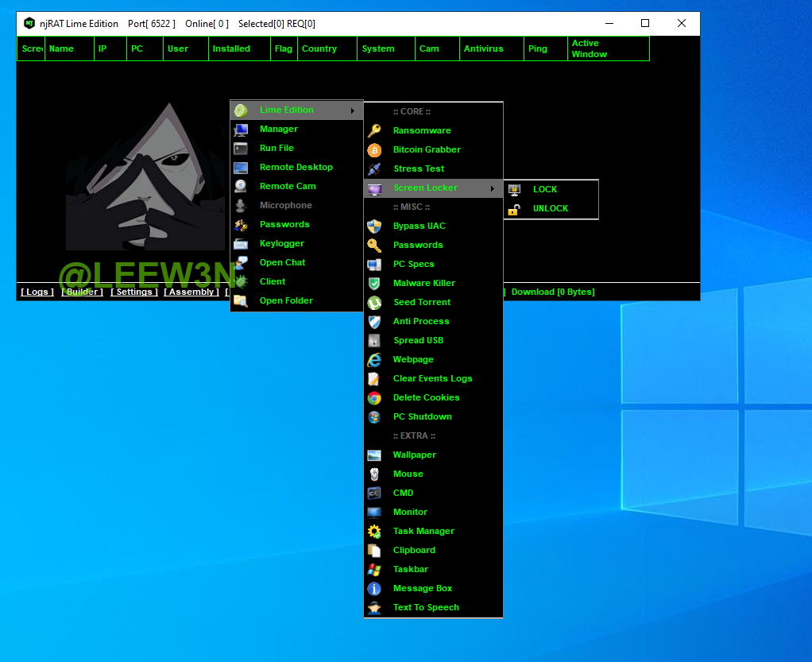812x662 pixels.
Task: Select the Clear Events Logs menu entry
Action: (432, 378)
